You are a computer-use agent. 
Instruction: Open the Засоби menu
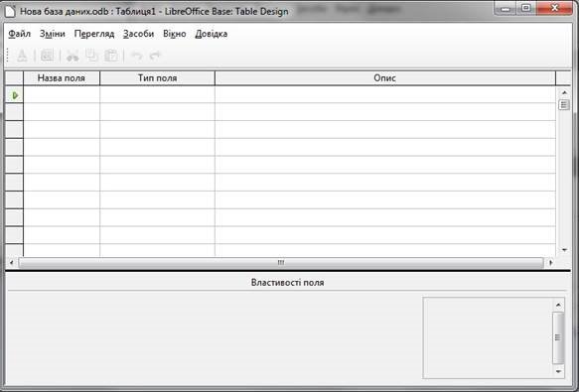138,34
